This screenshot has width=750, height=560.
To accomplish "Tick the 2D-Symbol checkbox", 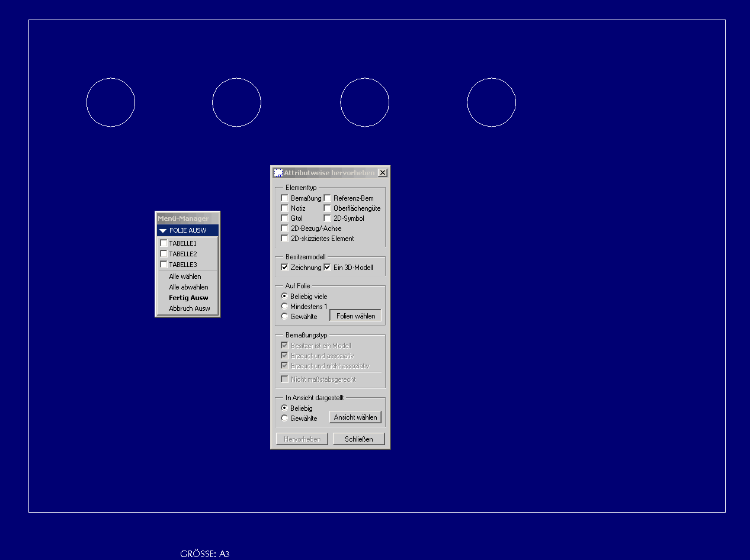I will tap(328, 218).
